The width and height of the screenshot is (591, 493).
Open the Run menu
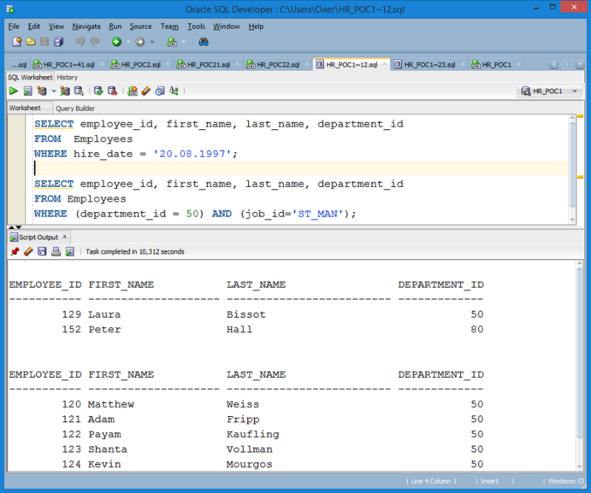115,26
